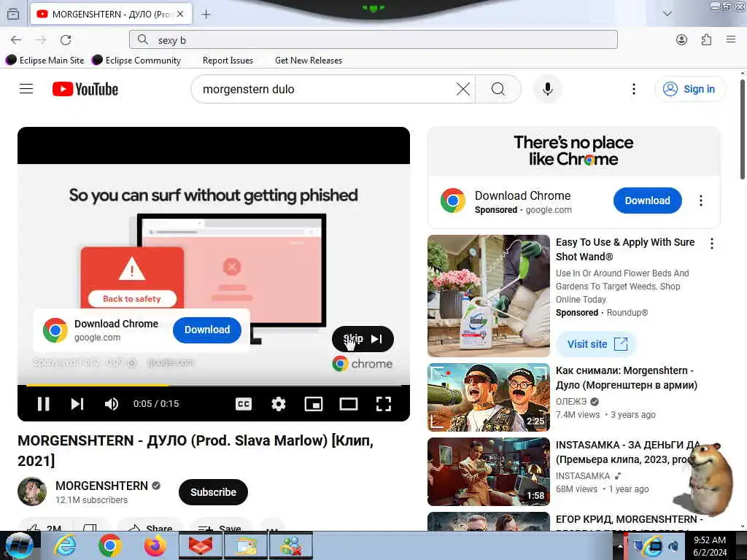Viewport: 747px width, 560px height.
Task: Open MORGENSHTERN channel avatar
Action: point(32,491)
